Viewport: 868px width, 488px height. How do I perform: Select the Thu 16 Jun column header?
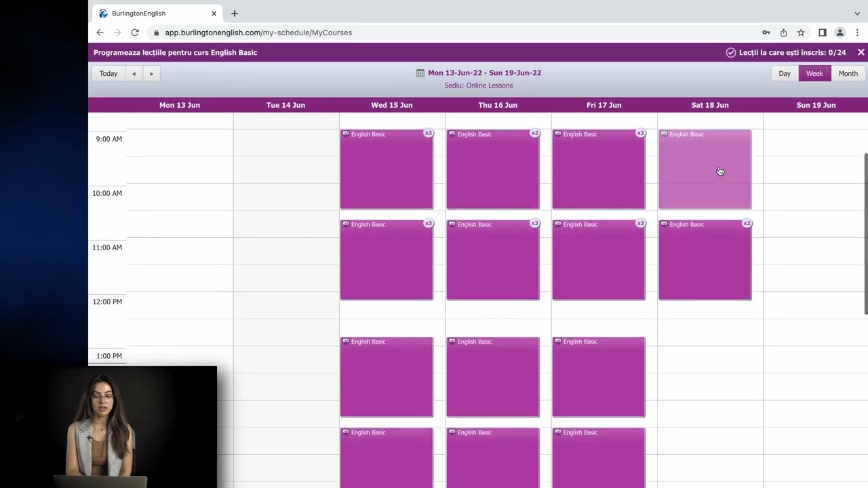click(x=498, y=105)
